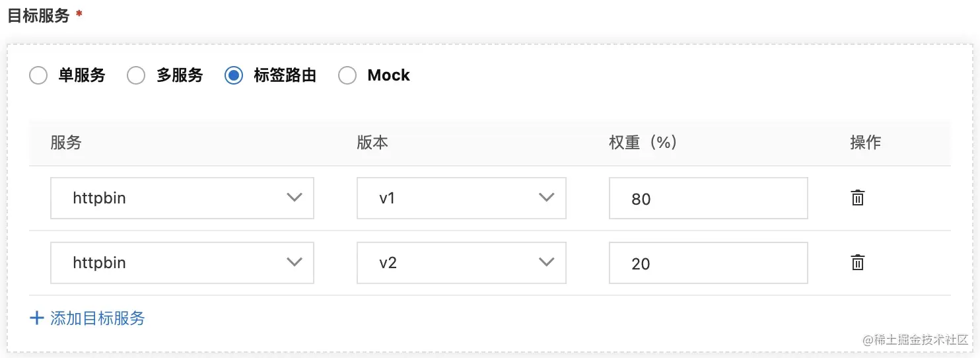Image resolution: width=980 pixels, height=358 pixels.
Task: Select the 多服务 radio option
Action: click(136, 75)
